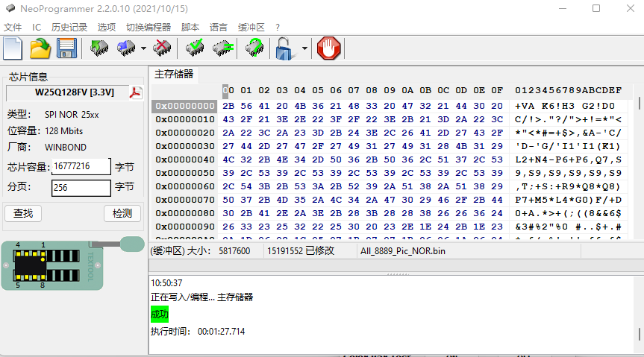
Task: Open the W25Q128FV datasheet PDF icon
Action: 136,92
